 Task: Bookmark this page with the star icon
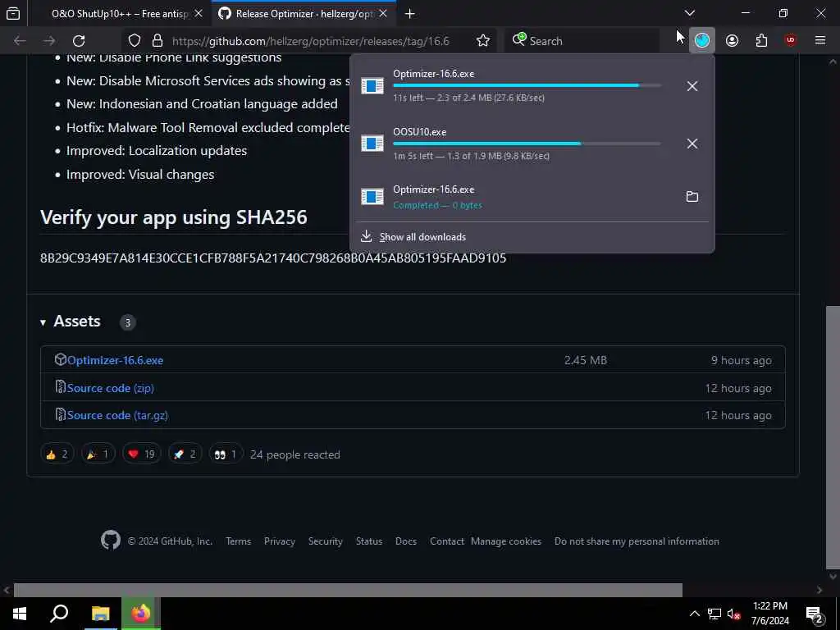pyautogui.click(x=482, y=41)
